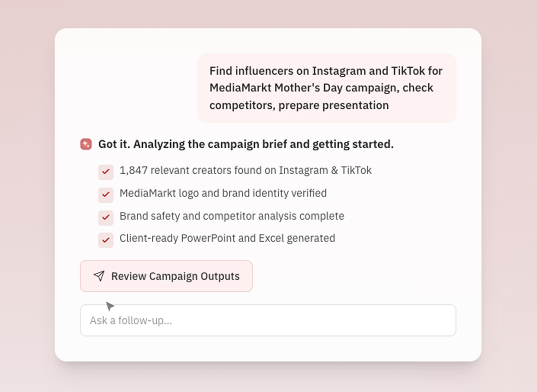This screenshot has width=537, height=392.
Task: Toggle the '1,847 relevant creators found' checkbox
Action: (x=106, y=172)
